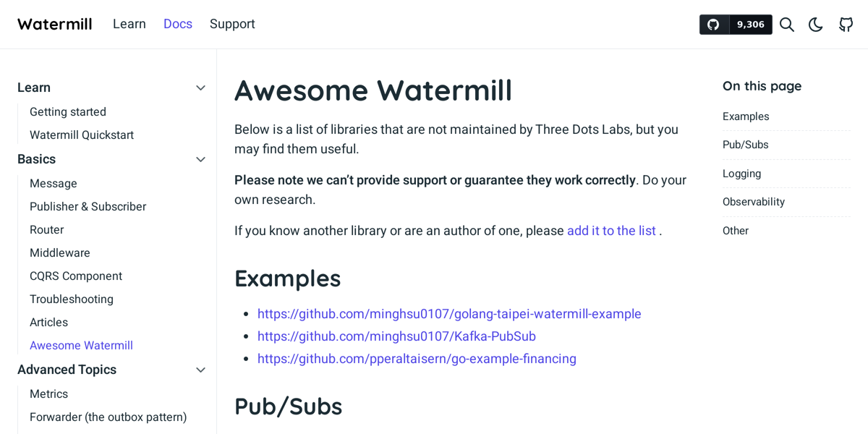Open the GitHub repository star button
The image size is (868, 434).
pos(713,24)
